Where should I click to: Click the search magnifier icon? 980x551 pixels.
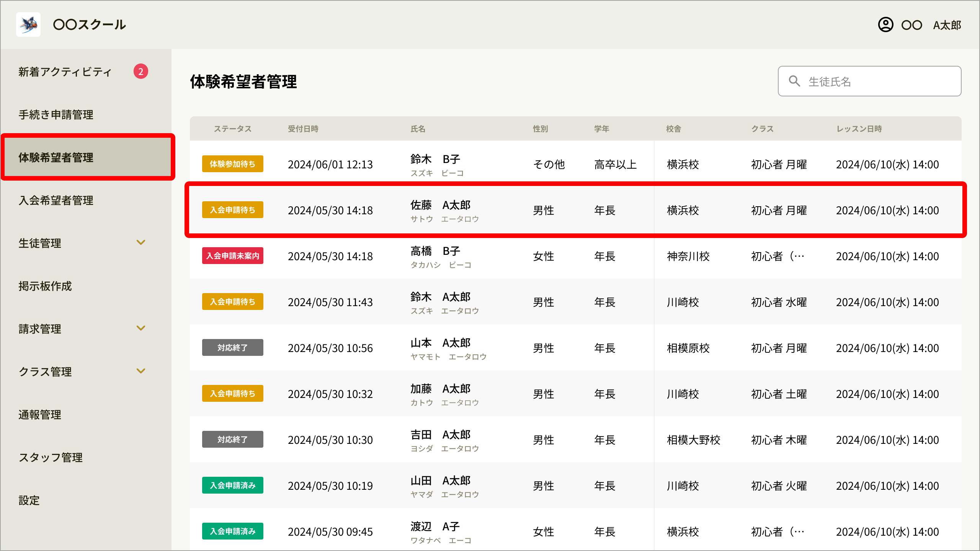click(x=794, y=81)
